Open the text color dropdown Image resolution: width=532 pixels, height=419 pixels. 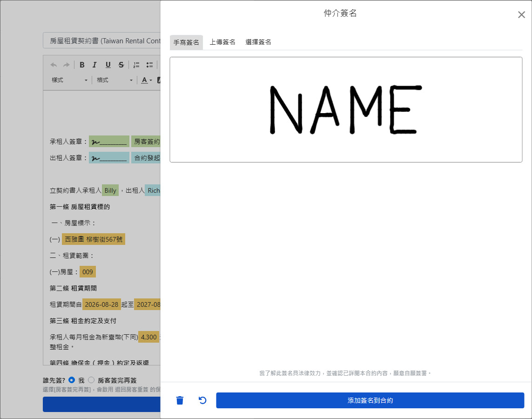147,80
